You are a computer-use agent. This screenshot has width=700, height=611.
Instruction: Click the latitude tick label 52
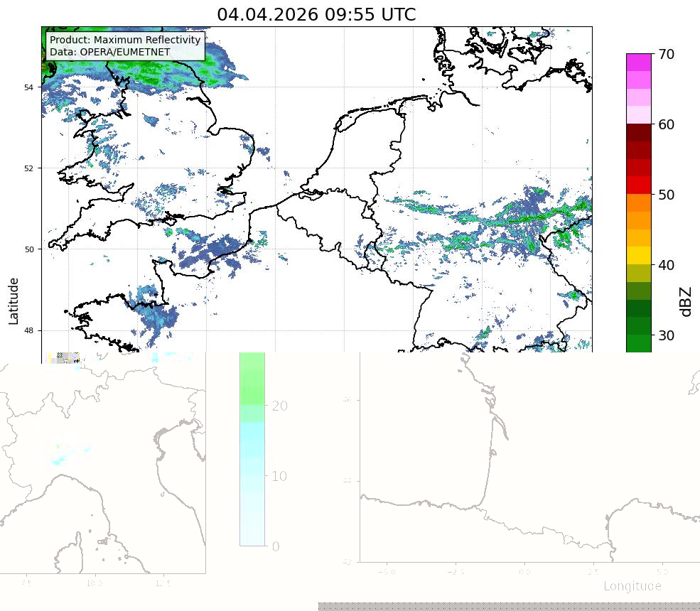28,168
